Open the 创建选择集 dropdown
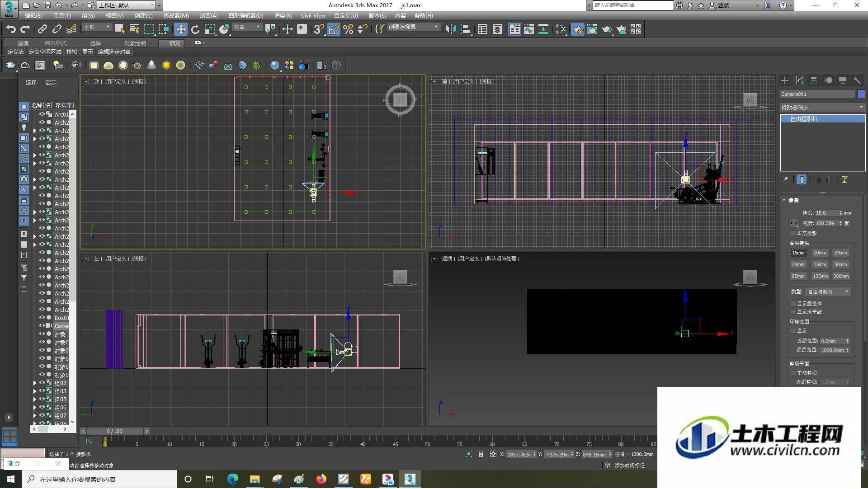868x489 pixels. pyautogui.click(x=414, y=28)
